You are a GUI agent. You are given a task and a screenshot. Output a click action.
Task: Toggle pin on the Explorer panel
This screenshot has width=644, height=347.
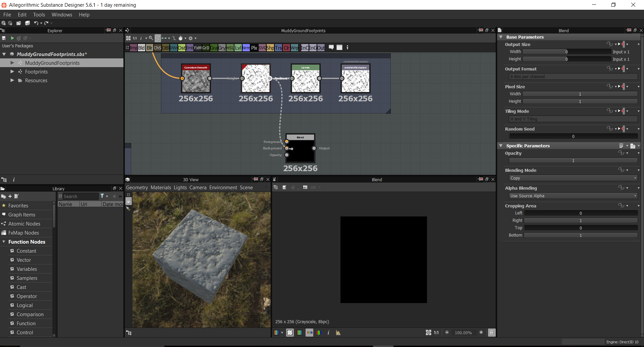[x=108, y=30]
